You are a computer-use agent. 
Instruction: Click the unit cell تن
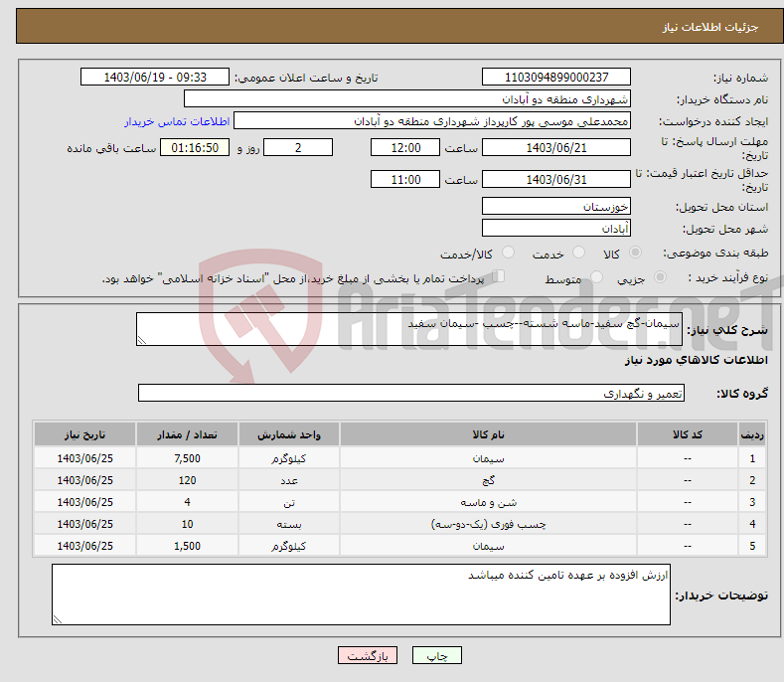pyautogui.click(x=289, y=502)
